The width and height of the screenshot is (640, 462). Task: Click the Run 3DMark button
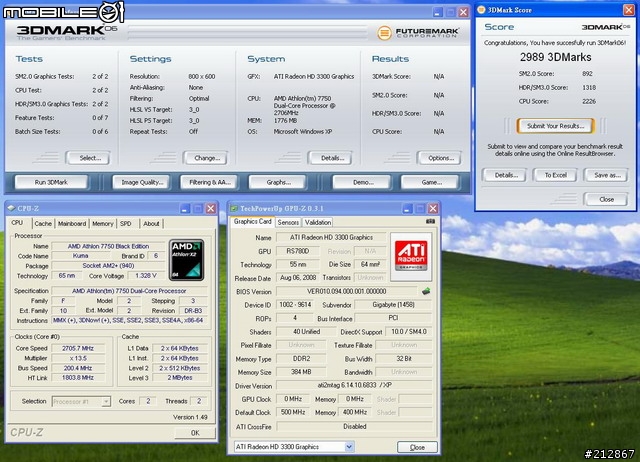(x=51, y=182)
